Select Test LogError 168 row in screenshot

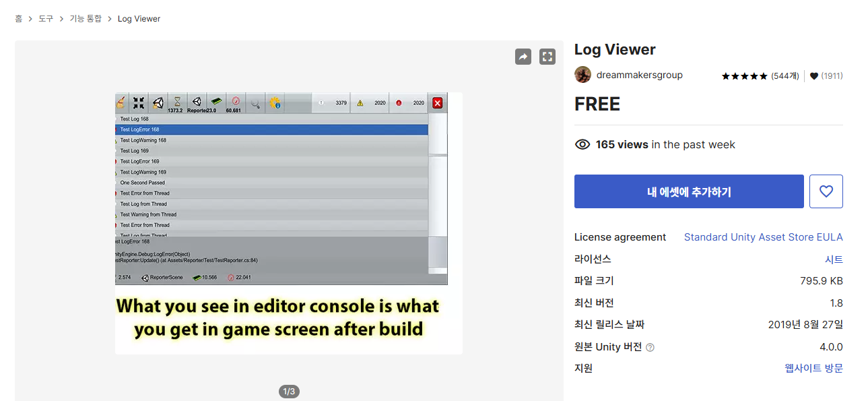point(272,129)
